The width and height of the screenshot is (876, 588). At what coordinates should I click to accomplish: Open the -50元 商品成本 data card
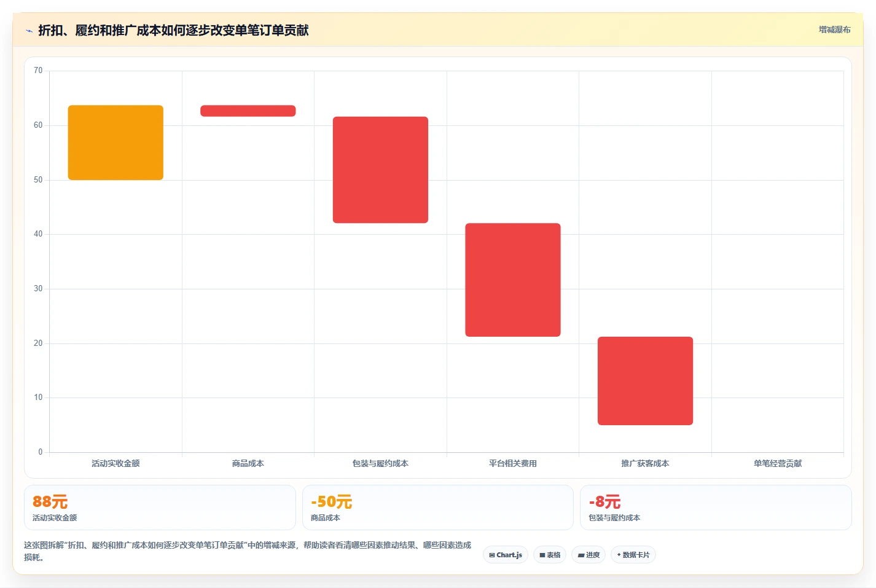pos(438,508)
